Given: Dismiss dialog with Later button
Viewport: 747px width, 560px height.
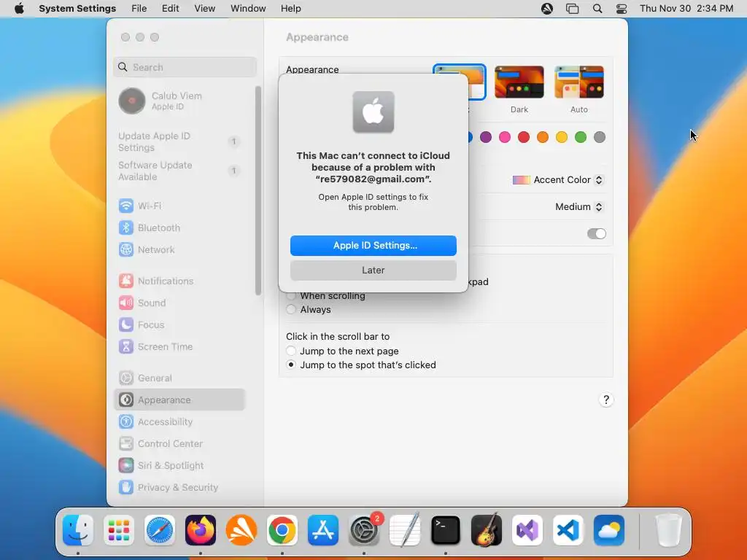Looking at the screenshot, I should click(373, 271).
